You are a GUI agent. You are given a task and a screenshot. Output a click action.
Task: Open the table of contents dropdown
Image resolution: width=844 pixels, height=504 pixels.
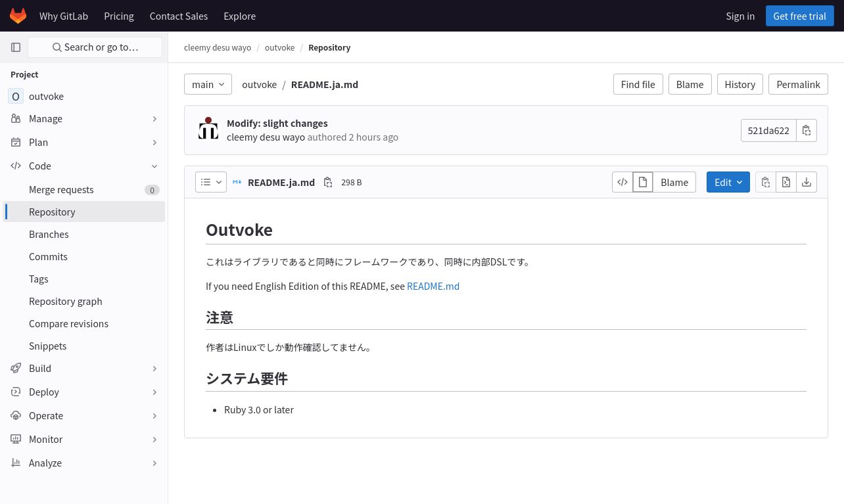tap(211, 182)
